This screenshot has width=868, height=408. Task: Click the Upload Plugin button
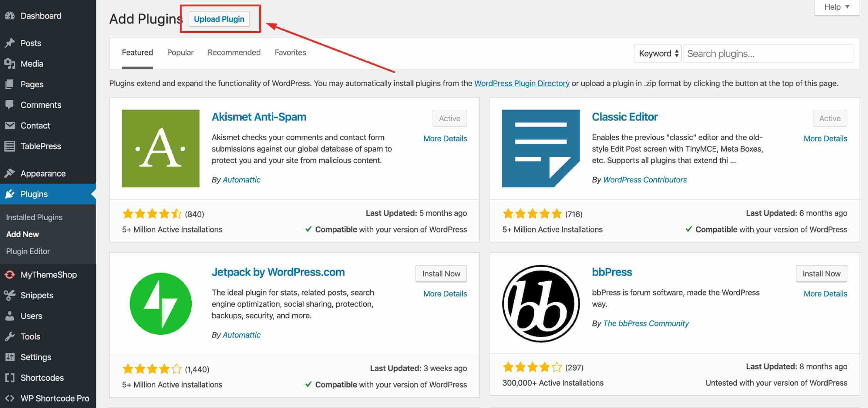point(219,19)
